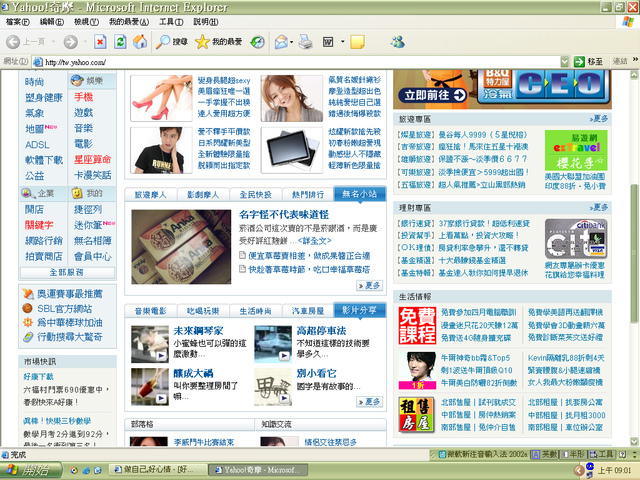640x480 pixels.
Task: Open ezTravel 櫻花季 ad image
Action: [x=576, y=150]
